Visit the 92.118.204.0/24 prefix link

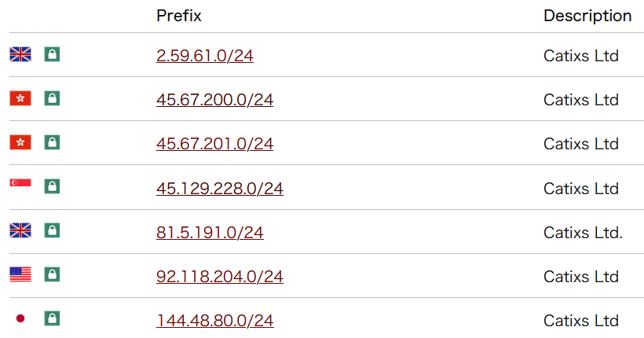220,277
